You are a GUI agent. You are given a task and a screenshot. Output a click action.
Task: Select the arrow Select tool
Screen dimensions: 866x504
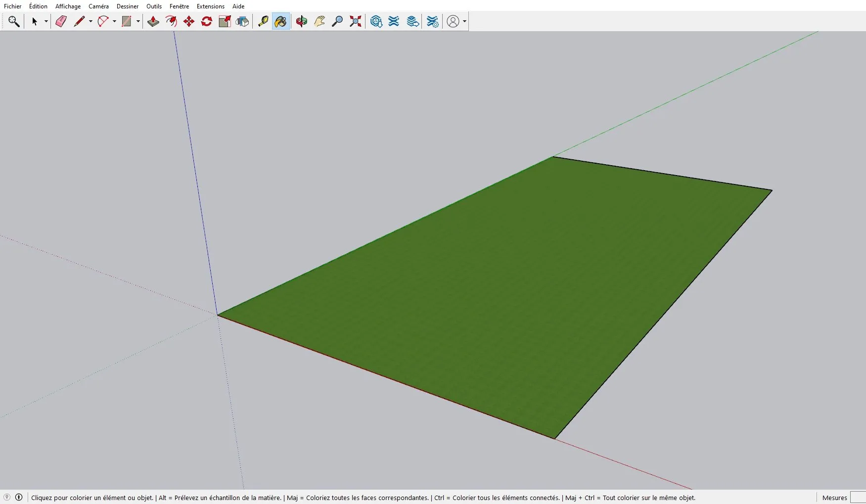click(35, 21)
